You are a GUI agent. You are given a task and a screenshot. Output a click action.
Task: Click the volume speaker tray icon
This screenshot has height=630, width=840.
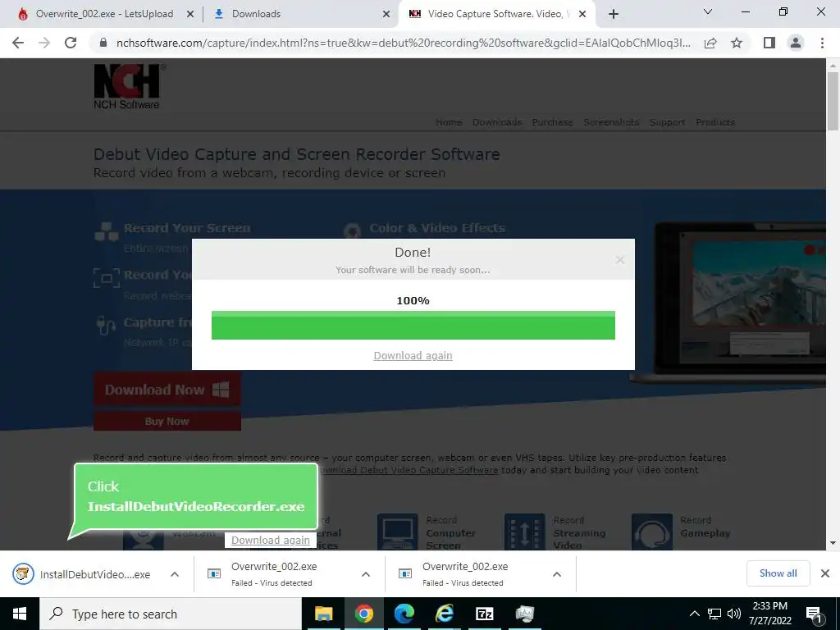tap(734, 614)
